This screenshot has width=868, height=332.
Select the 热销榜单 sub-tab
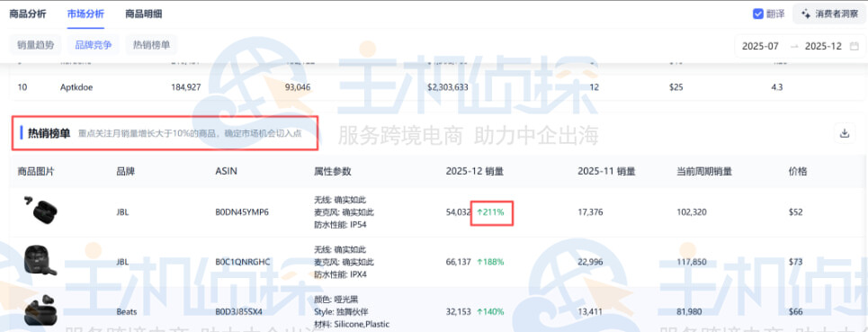(x=151, y=45)
